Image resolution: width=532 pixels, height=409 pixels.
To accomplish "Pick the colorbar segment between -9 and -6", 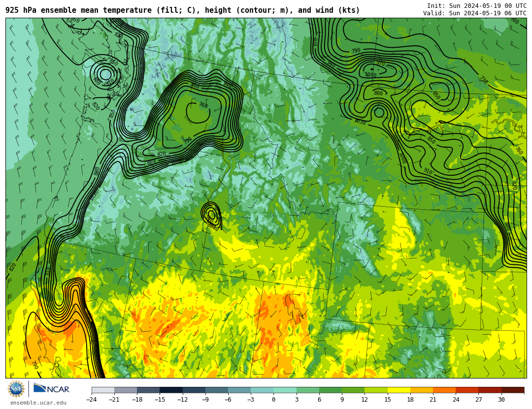I will point(217,390).
